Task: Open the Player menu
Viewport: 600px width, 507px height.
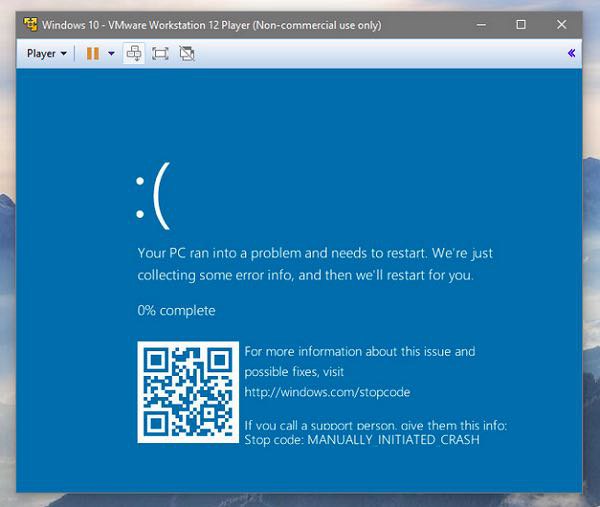Action: (47, 54)
